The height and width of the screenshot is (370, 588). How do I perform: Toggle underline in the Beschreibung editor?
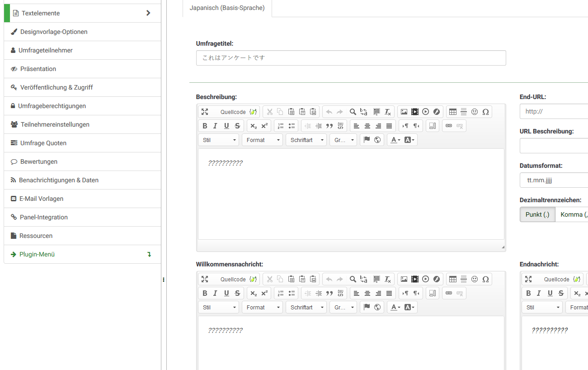pos(226,126)
